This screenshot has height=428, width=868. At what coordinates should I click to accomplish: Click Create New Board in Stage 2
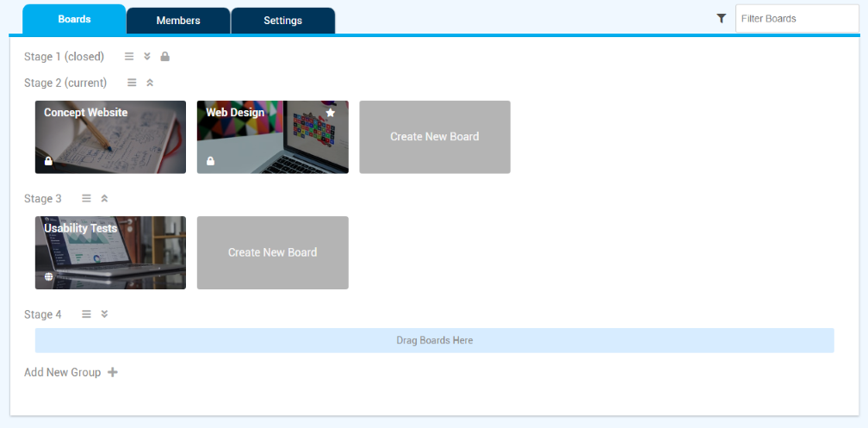(434, 137)
